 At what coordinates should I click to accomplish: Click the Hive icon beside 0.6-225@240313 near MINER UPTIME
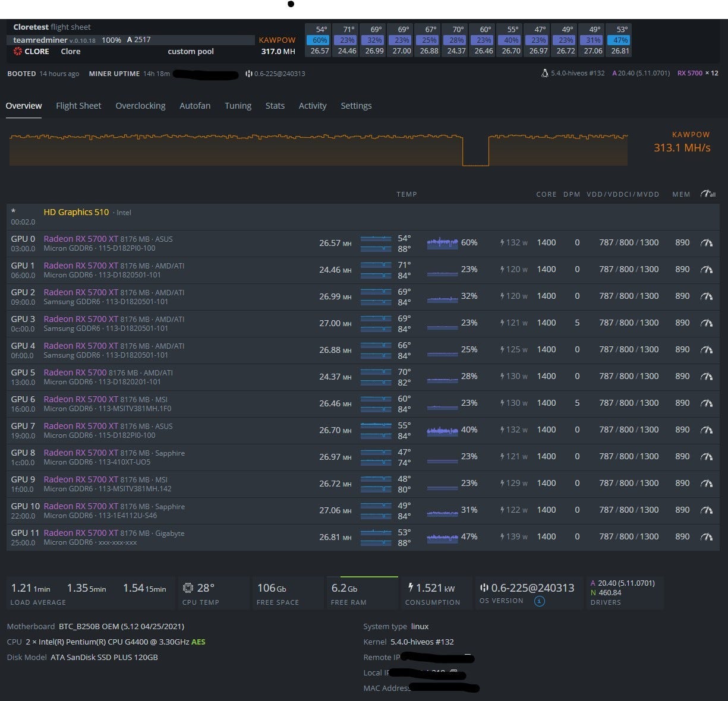pos(248,74)
